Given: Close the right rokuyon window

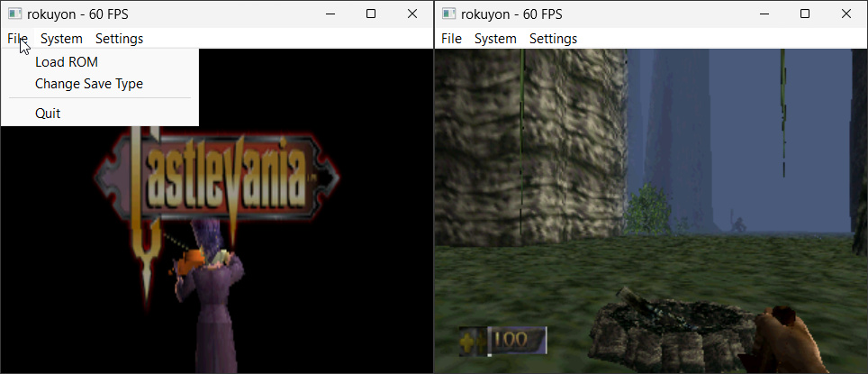Looking at the screenshot, I should [x=845, y=14].
